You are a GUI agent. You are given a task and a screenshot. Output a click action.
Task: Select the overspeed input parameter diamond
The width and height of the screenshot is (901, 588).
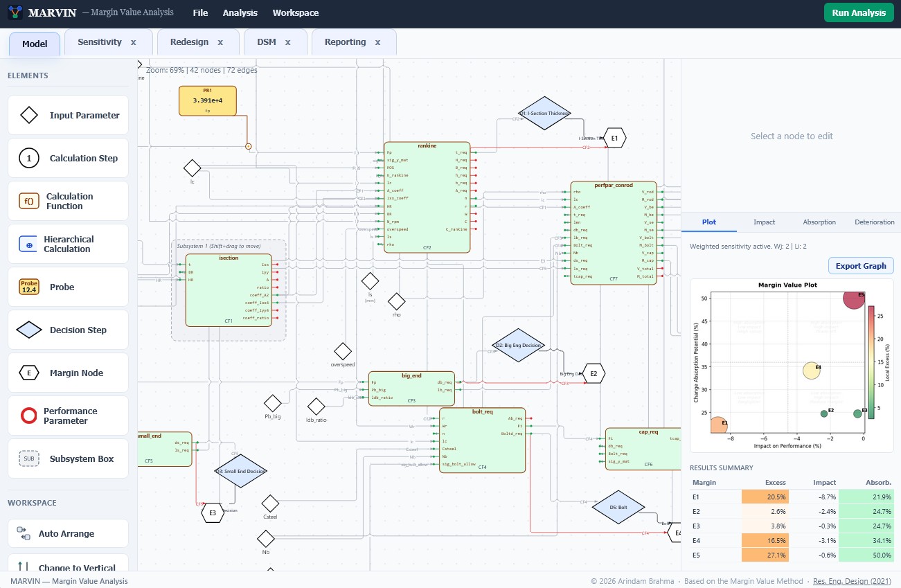pyautogui.click(x=343, y=351)
